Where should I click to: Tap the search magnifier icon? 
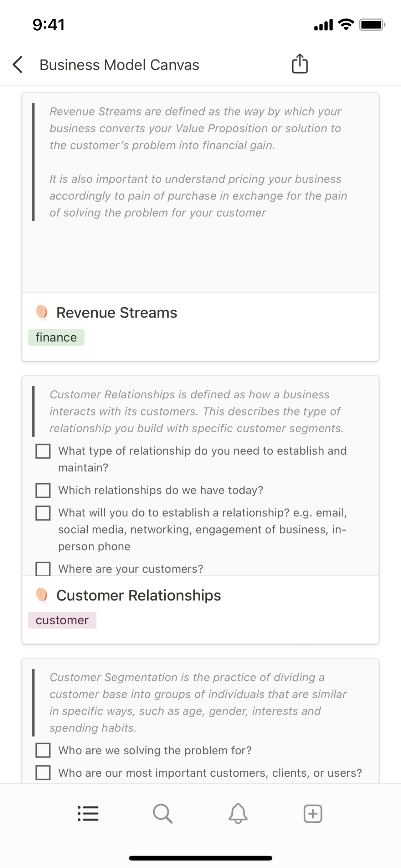(x=163, y=813)
